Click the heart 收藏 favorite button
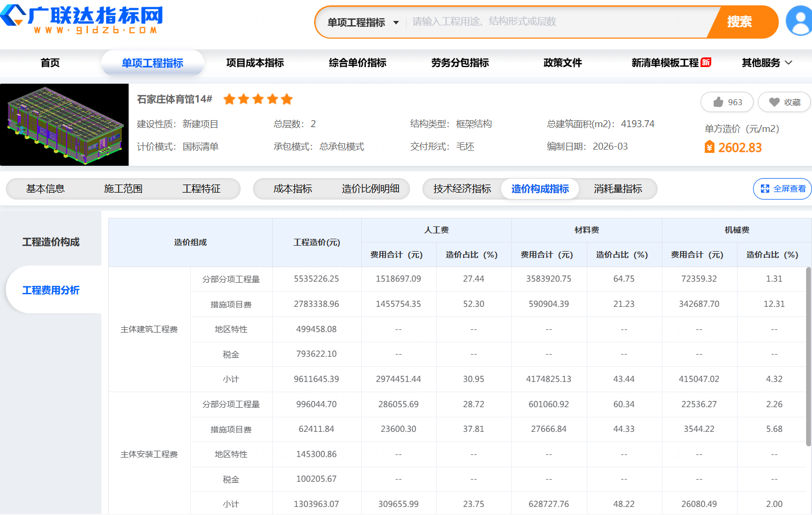 coord(784,102)
